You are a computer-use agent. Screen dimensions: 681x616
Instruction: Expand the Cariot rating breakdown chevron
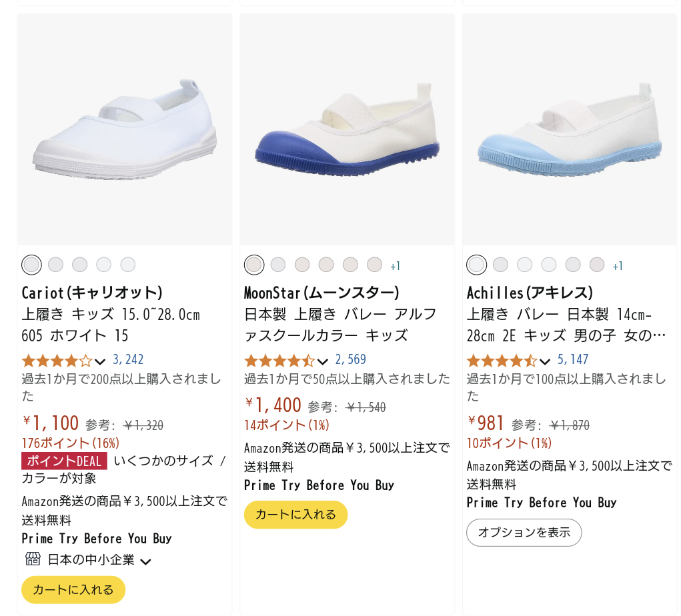coord(100,361)
